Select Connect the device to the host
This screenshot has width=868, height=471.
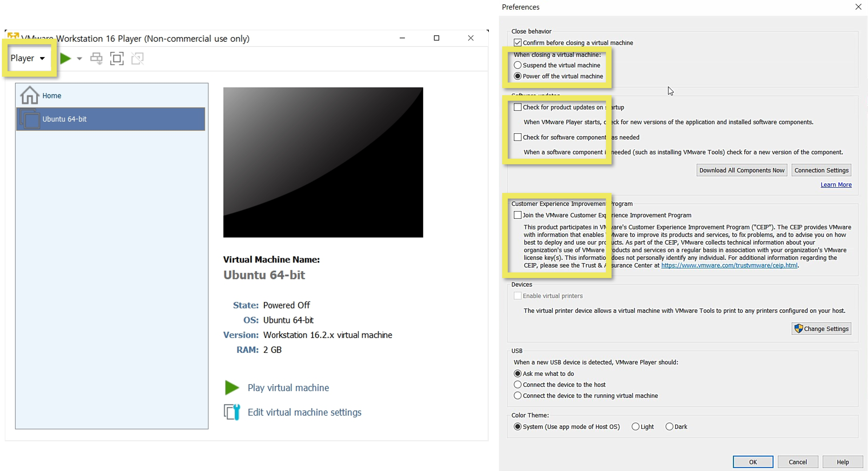coord(518,385)
